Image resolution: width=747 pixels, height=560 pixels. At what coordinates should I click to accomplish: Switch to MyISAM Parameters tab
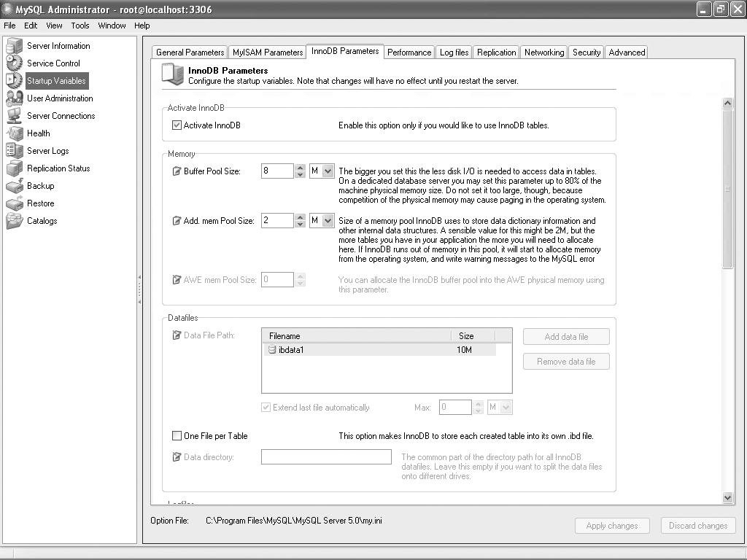tap(268, 52)
